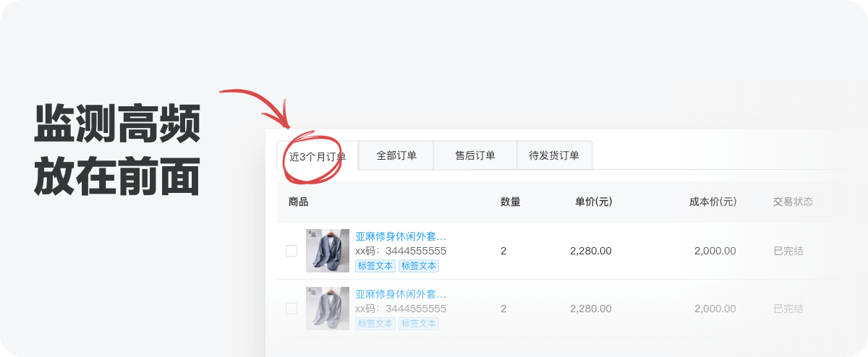Click the 交易状态 column header
Screen dimensions: 868x357
point(793,202)
